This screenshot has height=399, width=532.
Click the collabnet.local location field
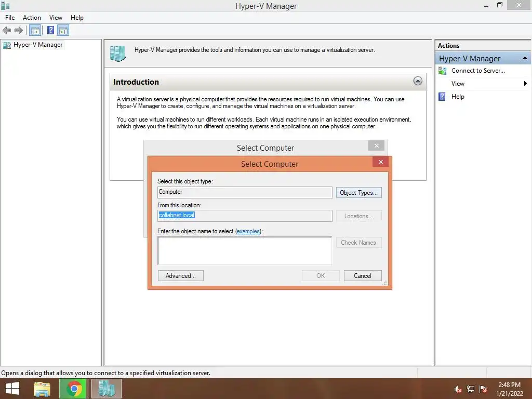[245, 216]
